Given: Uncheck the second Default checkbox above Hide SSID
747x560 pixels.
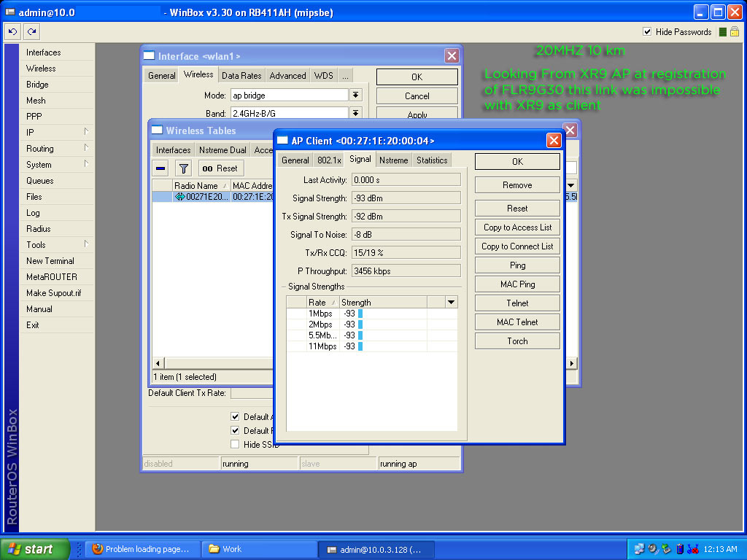Looking at the screenshot, I should tap(235, 430).
